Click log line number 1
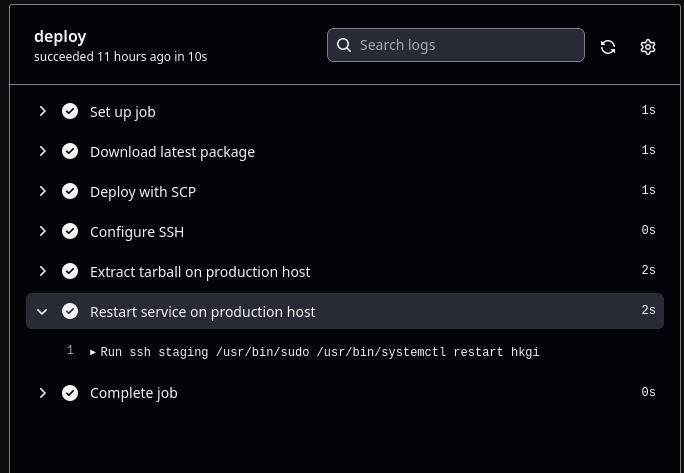The width and height of the screenshot is (684, 473). pyautogui.click(x=70, y=351)
